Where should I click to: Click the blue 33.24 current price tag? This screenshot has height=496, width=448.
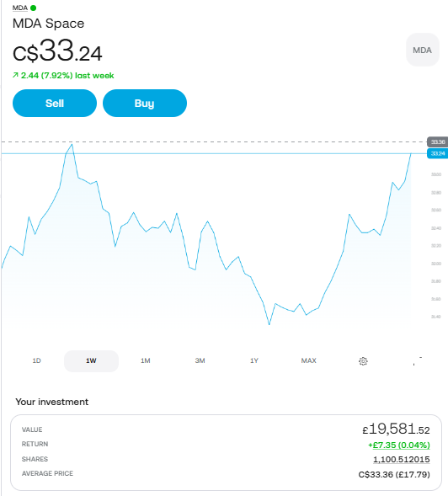438,153
